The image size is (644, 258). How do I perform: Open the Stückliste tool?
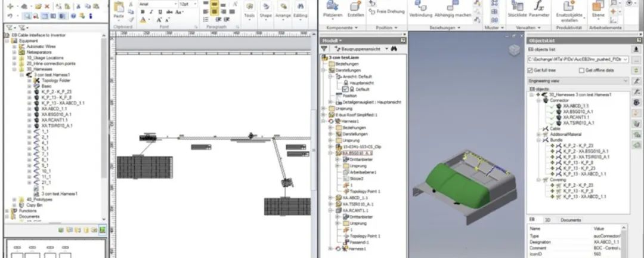click(516, 7)
